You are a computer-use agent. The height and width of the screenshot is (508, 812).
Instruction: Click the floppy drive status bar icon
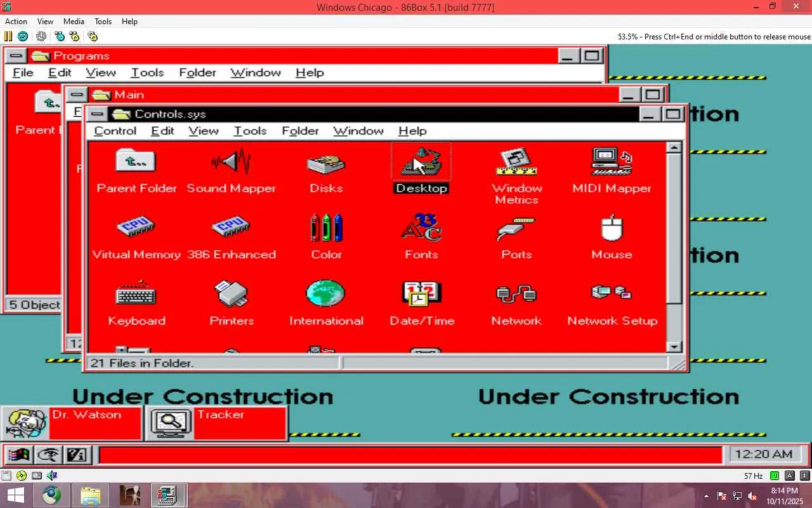(x=6, y=476)
